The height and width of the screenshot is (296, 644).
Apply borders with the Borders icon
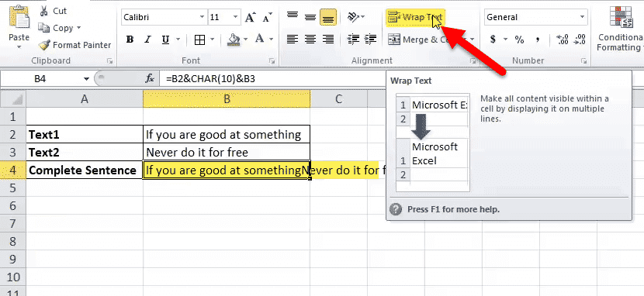click(199, 40)
